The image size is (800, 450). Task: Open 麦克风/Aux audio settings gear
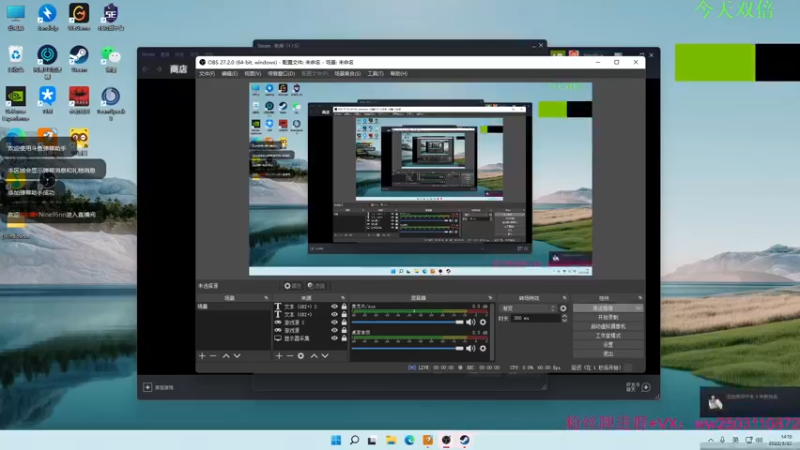coord(483,322)
